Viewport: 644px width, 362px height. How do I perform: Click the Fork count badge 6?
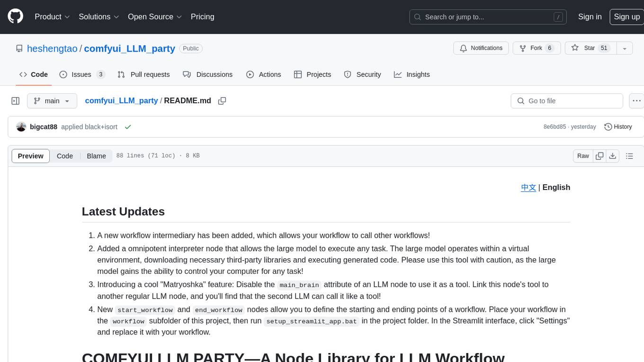(549, 48)
